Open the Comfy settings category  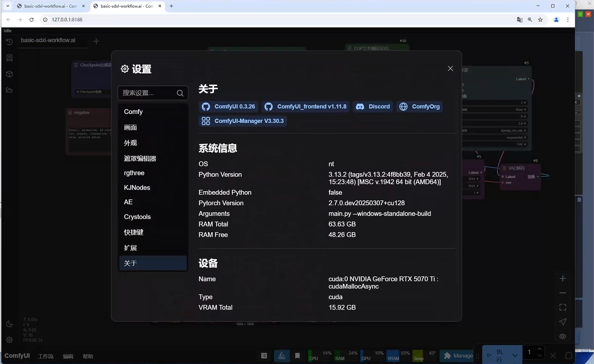153,112
